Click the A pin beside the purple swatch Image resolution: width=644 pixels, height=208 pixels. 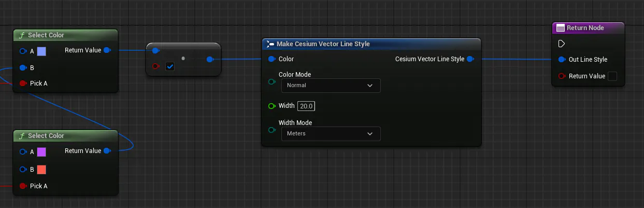point(23,151)
